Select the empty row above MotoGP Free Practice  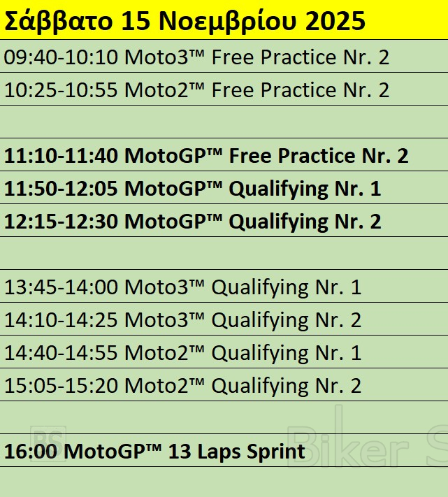[x=224, y=122]
